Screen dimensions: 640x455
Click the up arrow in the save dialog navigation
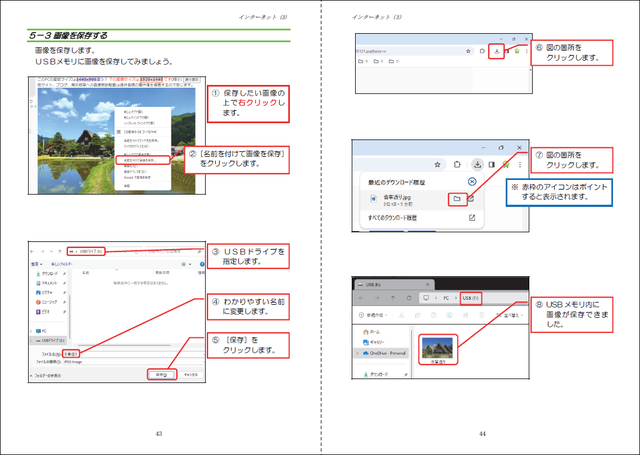click(x=60, y=251)
